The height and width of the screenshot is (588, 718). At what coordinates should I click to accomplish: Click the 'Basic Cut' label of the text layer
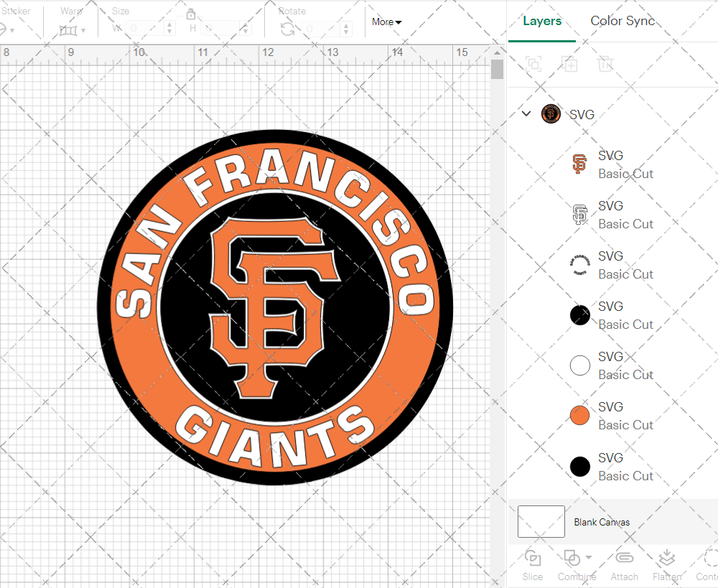click(625, 274)
